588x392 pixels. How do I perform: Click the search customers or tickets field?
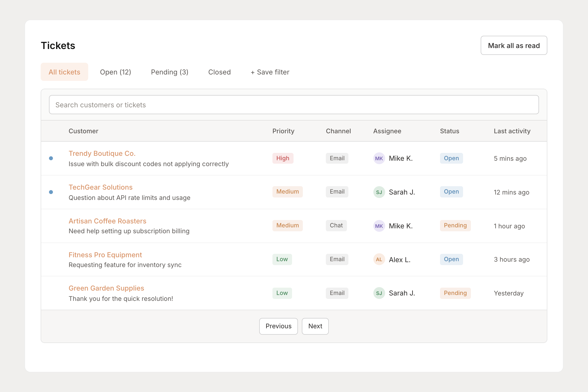[294, 105]
